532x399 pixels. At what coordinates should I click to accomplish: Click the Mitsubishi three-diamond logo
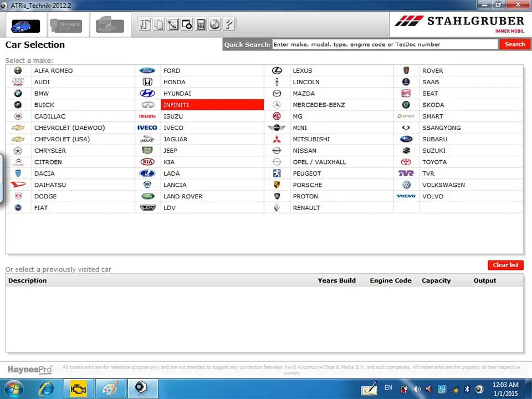tap(277, 139)
